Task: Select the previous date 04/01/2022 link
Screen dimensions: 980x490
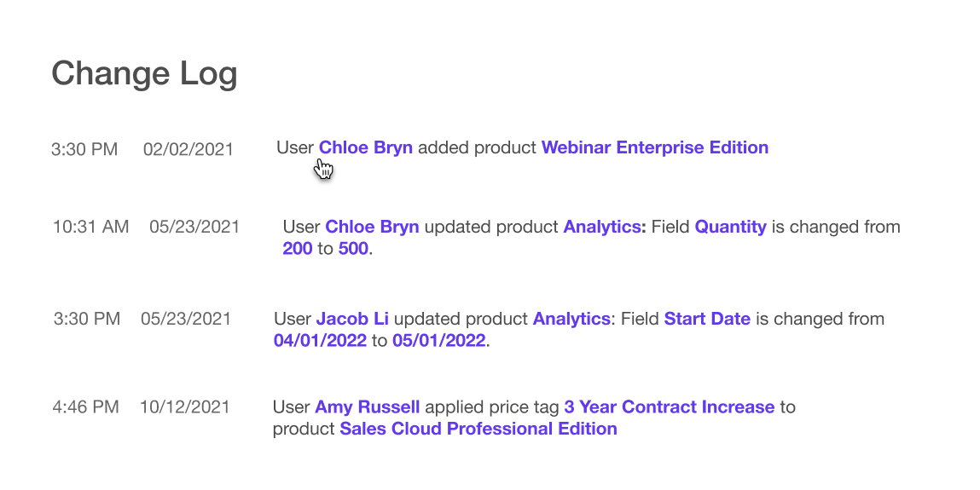Action: [x=321, y=341]
